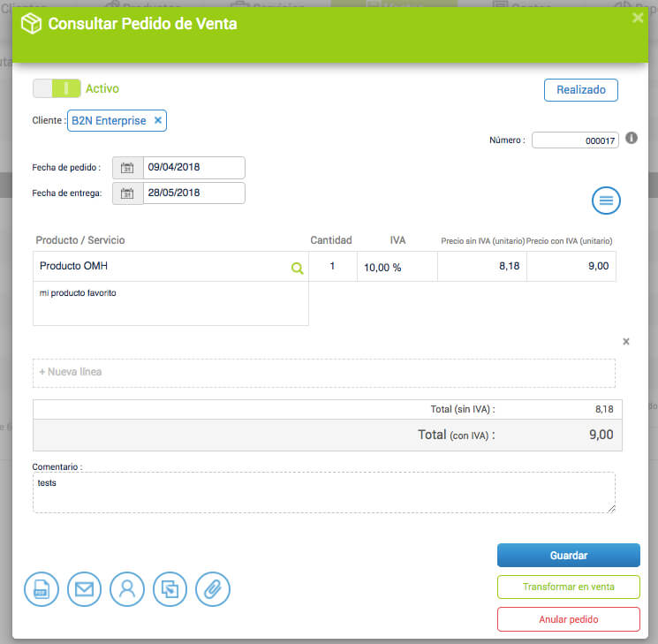Click the duplicate order icon

[x=170, y=589]
